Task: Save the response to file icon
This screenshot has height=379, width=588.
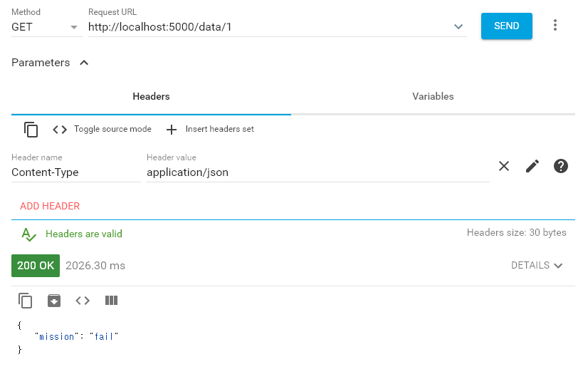Action: [54, 301]
